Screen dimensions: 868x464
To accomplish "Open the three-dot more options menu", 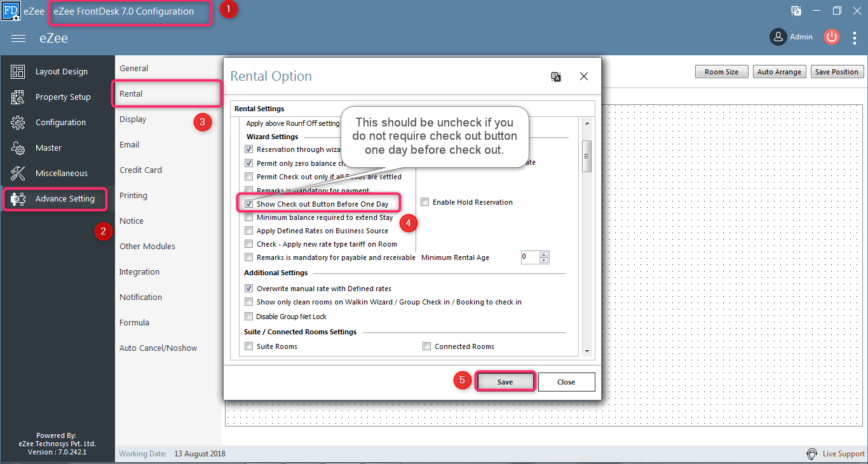I will [x=855, y=38].
